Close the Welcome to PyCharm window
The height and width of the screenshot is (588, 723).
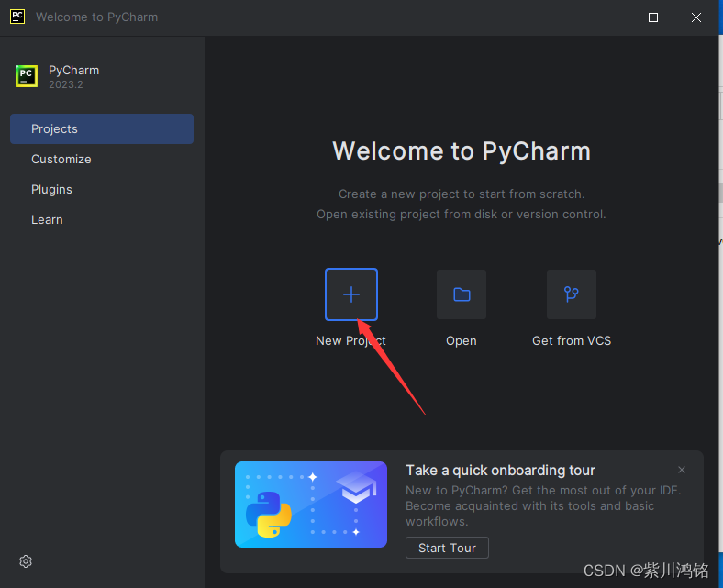point(696,17)
